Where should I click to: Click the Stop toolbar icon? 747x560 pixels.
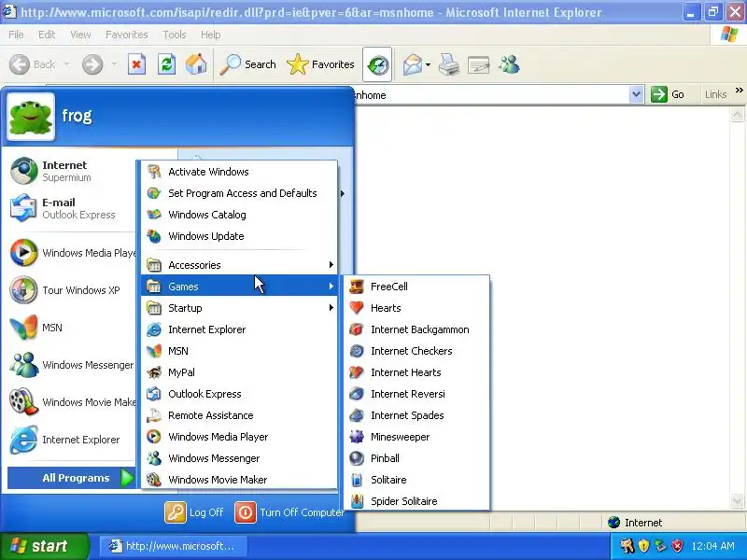[x=136, y=64]
